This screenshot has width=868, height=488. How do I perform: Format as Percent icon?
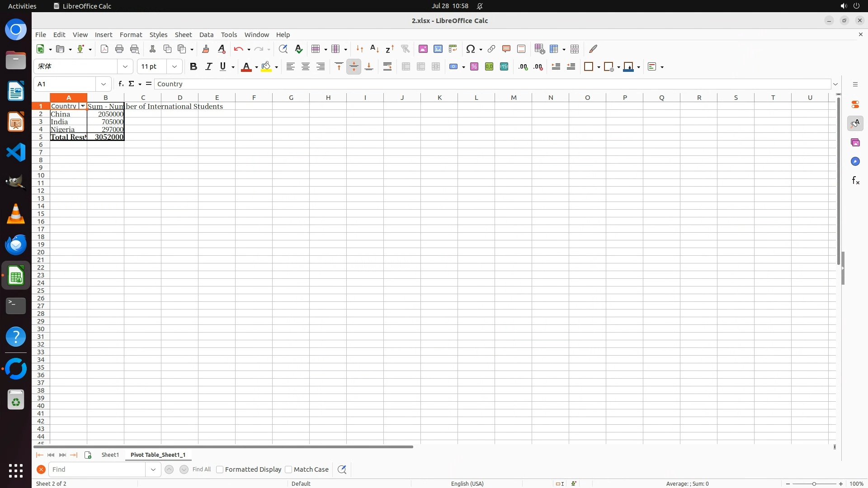[474, 67]
